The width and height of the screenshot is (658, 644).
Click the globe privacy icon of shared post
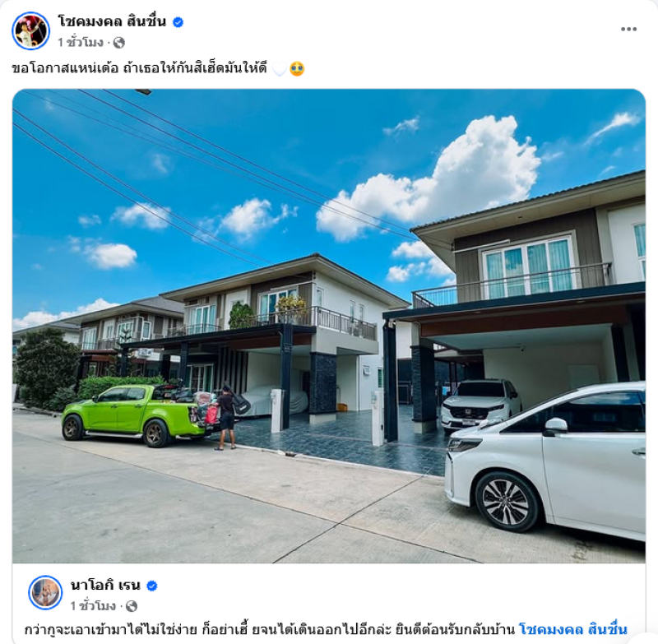coord(132,606)
